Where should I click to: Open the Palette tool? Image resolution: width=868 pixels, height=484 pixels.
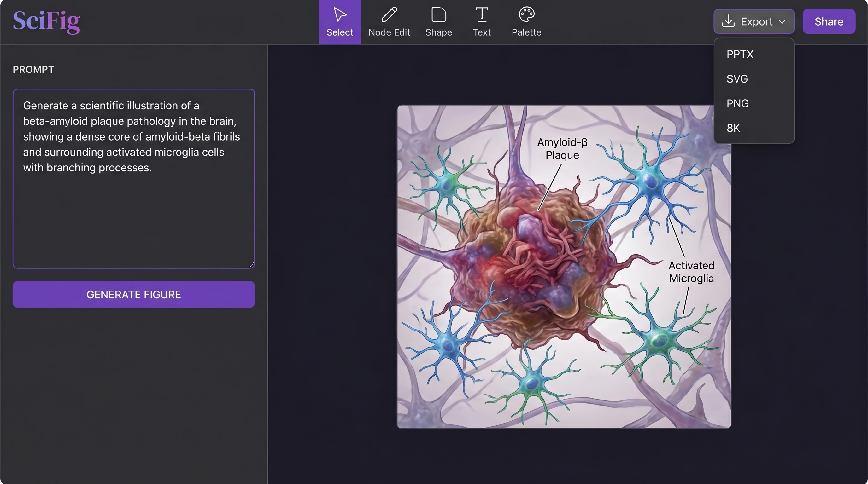(526, 22)
